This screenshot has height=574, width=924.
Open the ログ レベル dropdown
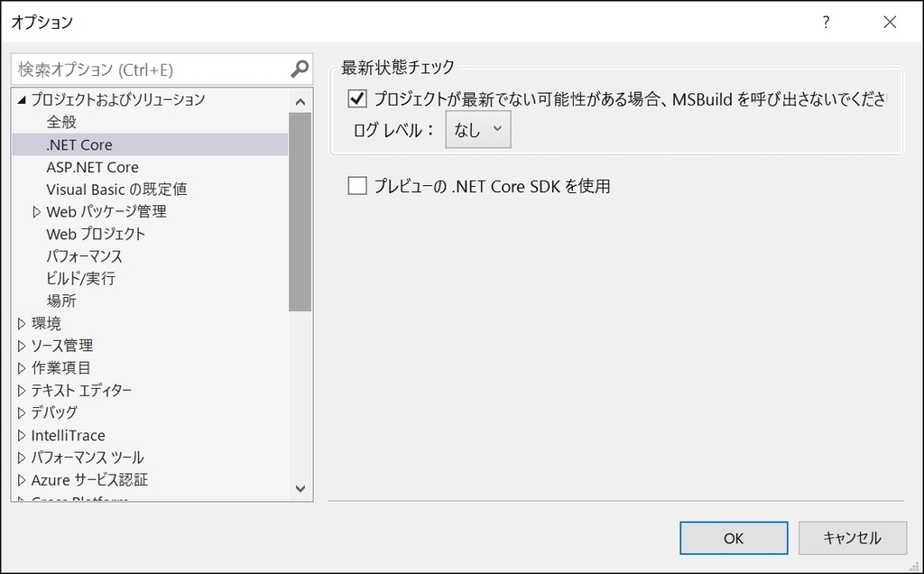pyautogui.click(x=477, y=129)
